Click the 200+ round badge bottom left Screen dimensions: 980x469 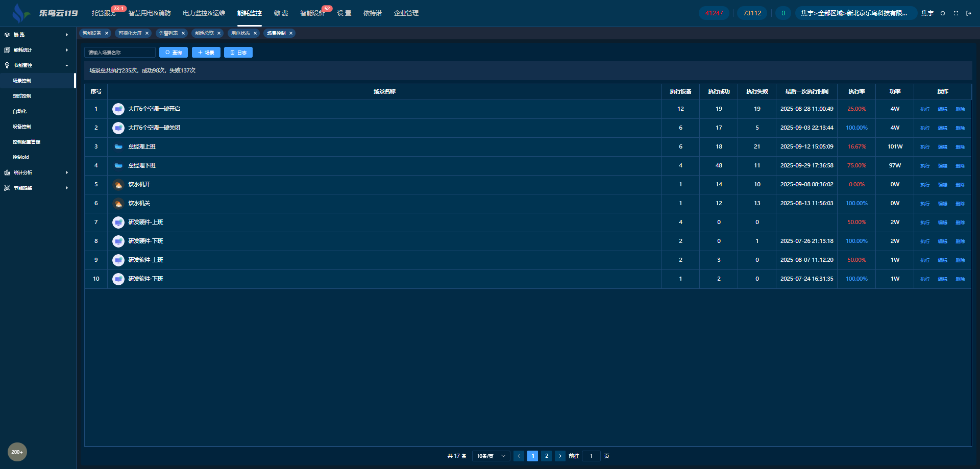pyautogui.click(x=17, y=452)
